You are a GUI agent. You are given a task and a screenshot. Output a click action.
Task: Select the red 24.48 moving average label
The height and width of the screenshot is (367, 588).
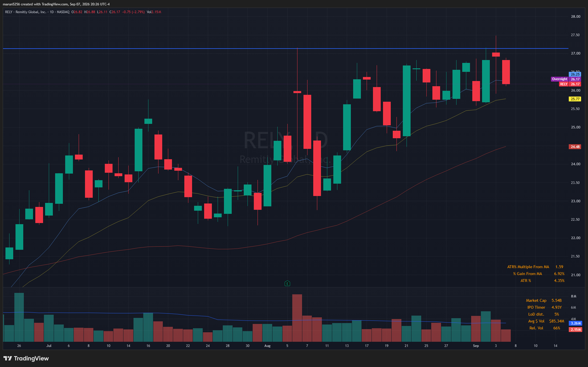(x=575, y=147)
